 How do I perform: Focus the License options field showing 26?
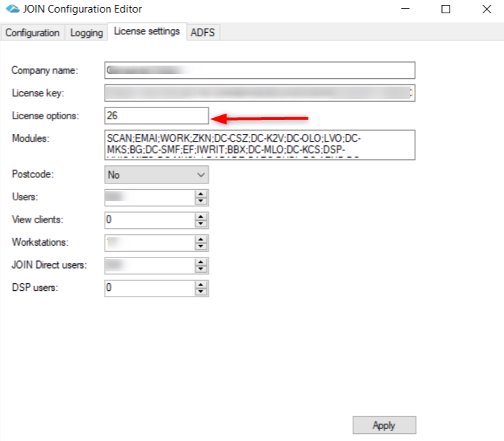[x=157, y=115]
